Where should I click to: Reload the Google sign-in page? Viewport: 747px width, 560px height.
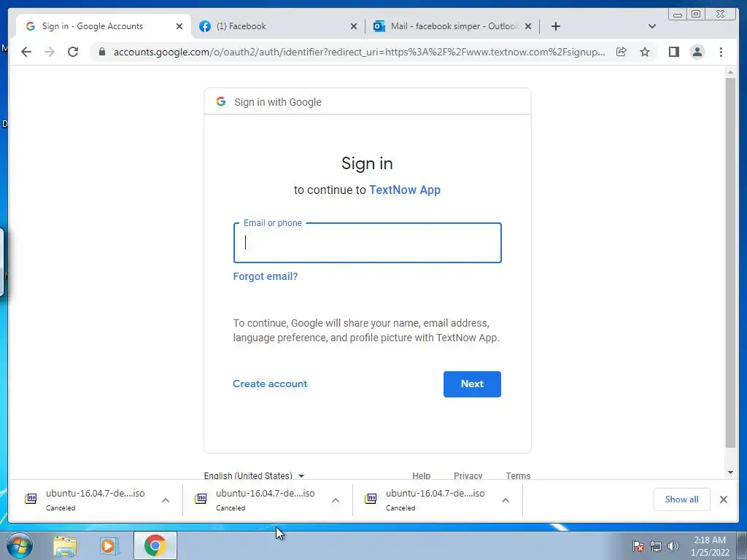point(73,52)
